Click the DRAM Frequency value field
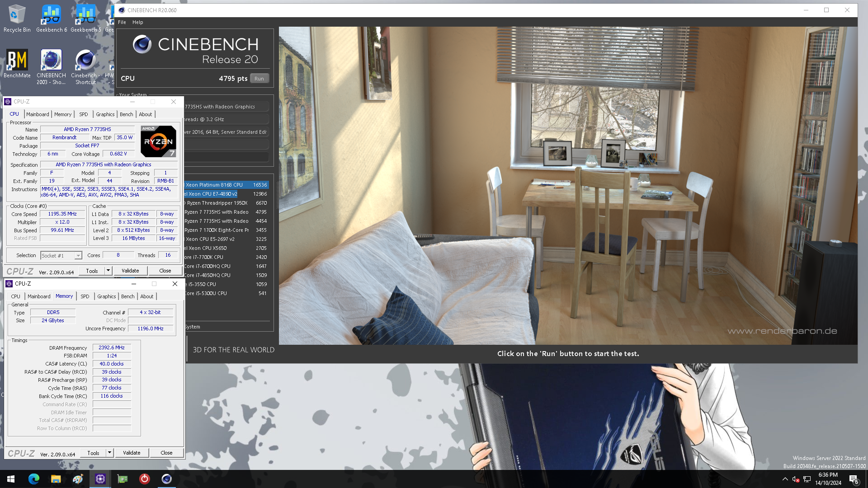This screenshot has height=488, width=868. click(x=112, y=348)
